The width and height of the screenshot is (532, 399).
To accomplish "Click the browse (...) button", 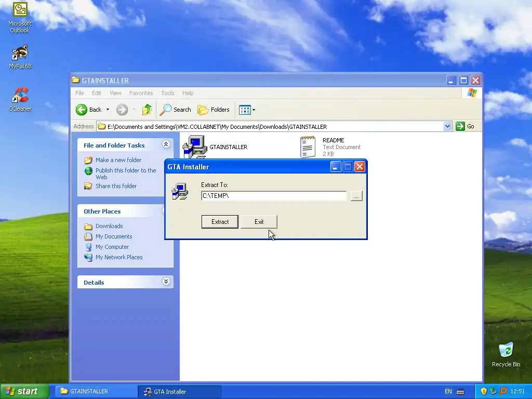I will tap(356, 196).
